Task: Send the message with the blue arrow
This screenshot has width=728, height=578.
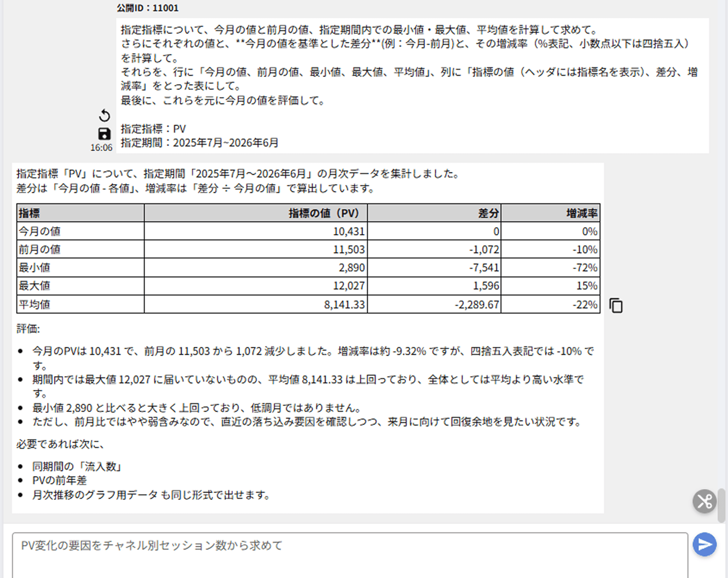Action: coord(705,544)
